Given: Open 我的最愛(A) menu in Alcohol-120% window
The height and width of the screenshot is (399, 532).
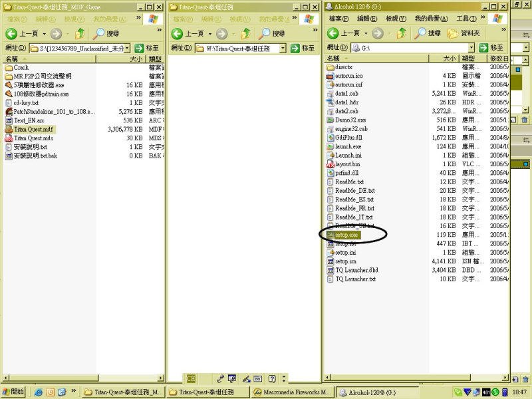Looking at the screenshot, I should tap(431, 19).
